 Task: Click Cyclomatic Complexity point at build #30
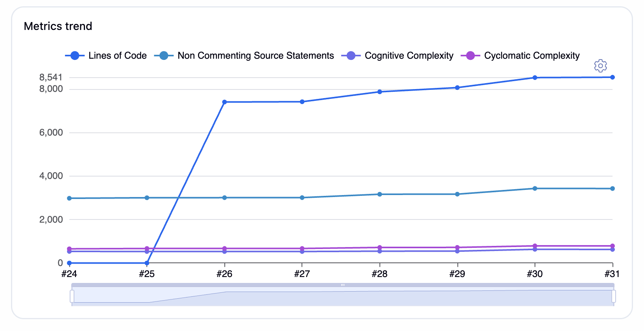[535, 246]
